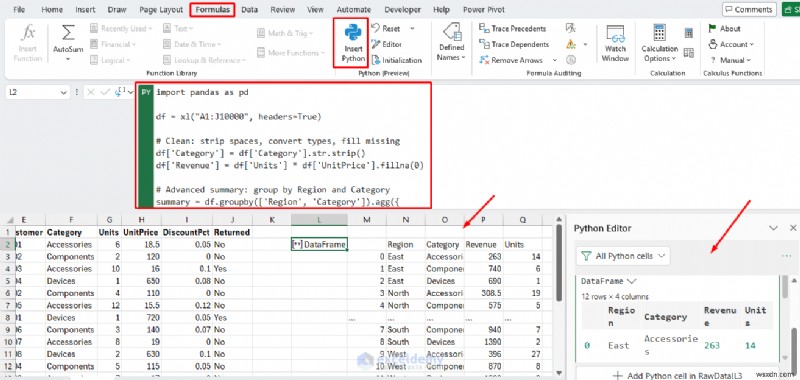Viewport: 800px width, 380px height.
Task: Open the Financial functions dropdown
Action: 113,44
